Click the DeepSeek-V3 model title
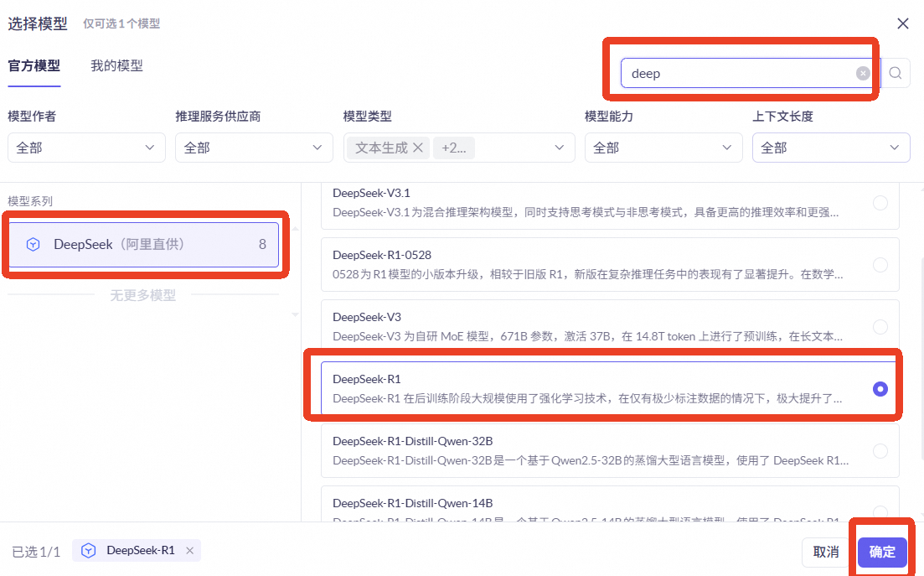Screen dimensions: 924x576 (x=367, y=317)
